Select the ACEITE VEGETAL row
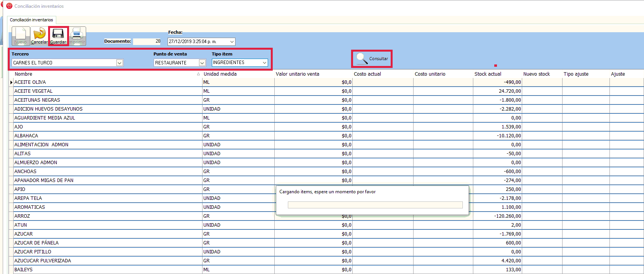Viewport: 644px width, 274px height. tap(33, 91)
